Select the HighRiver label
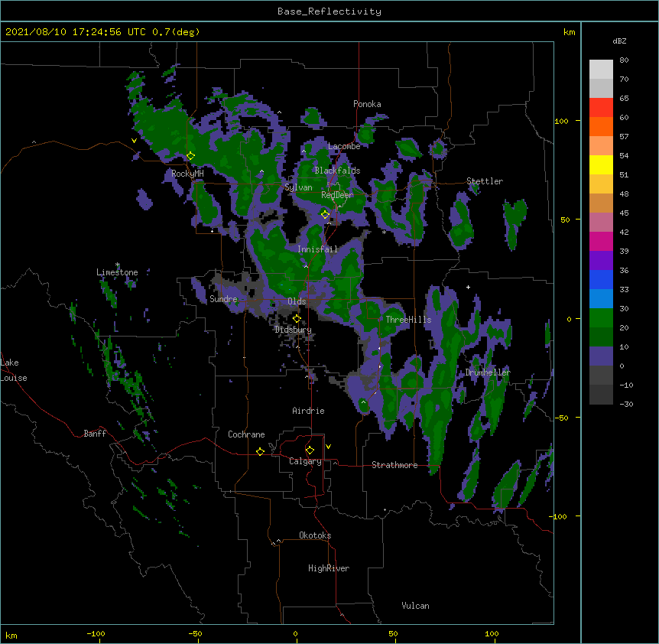This screenshot has height=644, width=659. coord(329,568)
